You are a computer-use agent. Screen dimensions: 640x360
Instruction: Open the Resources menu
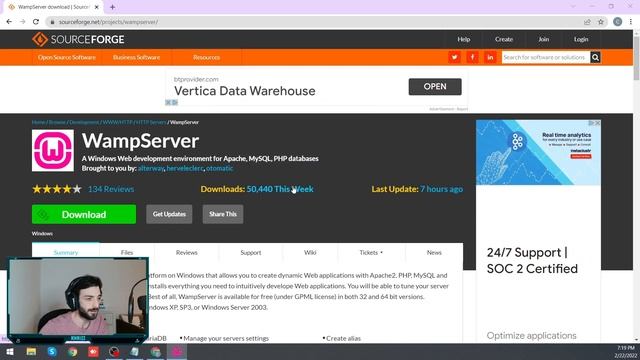[207, 57]
